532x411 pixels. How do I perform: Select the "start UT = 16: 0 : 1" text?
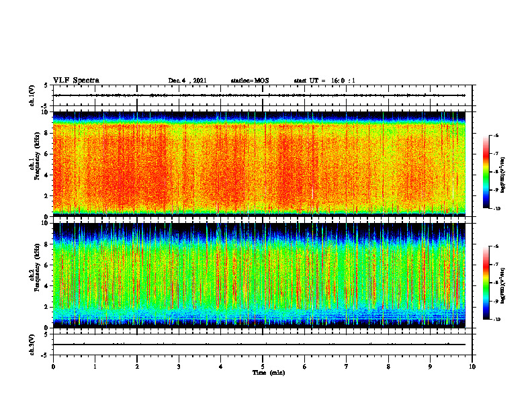coord(324,81)
